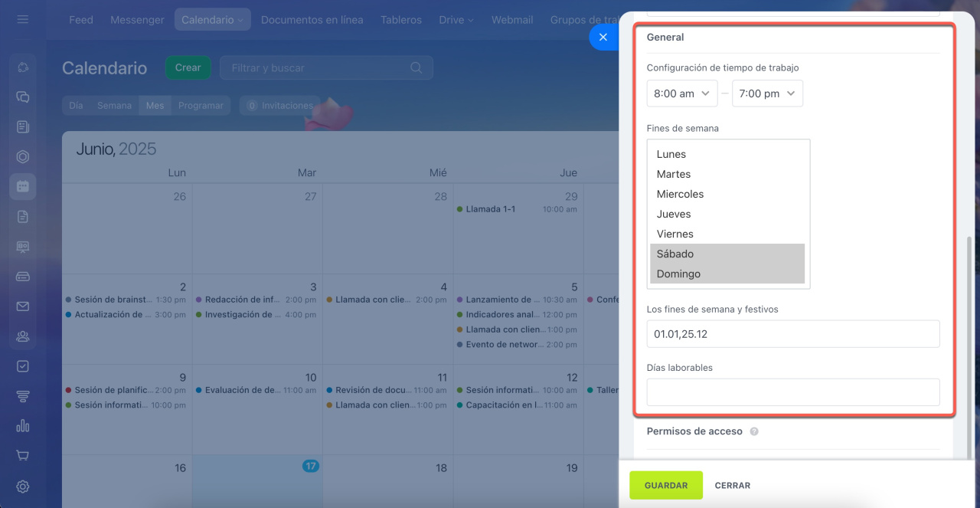Open the Capacitación en l... event

tap(517, 405)
